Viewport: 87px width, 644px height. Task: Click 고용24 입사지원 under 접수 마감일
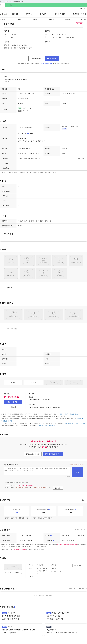(x=13, y=402)
